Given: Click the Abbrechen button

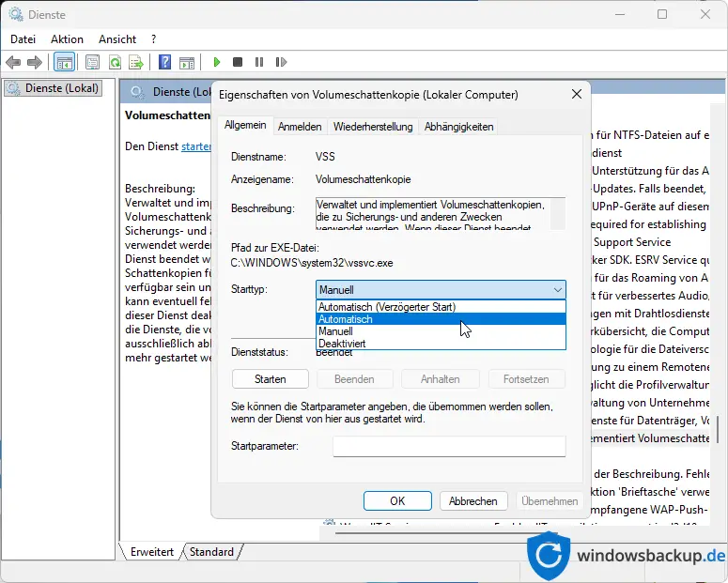Looking at the screenshot, I should point(473,501).
